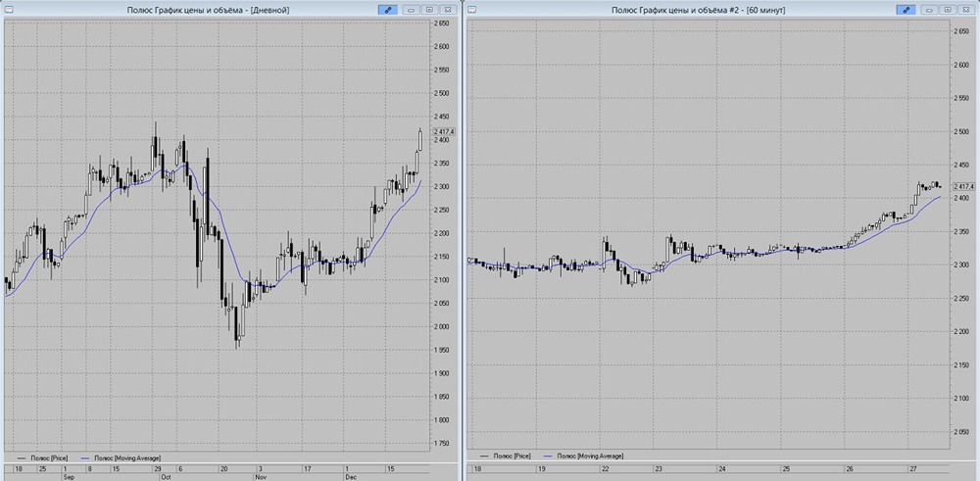Click date '20' on the daily chart time axis

pos(221,468)
